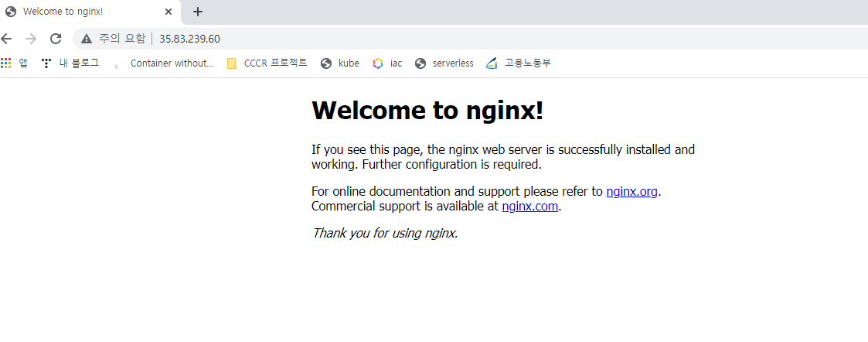Open the '고용노동부' bookmark
Screen dimensions: 868x342
coord(518,63)
